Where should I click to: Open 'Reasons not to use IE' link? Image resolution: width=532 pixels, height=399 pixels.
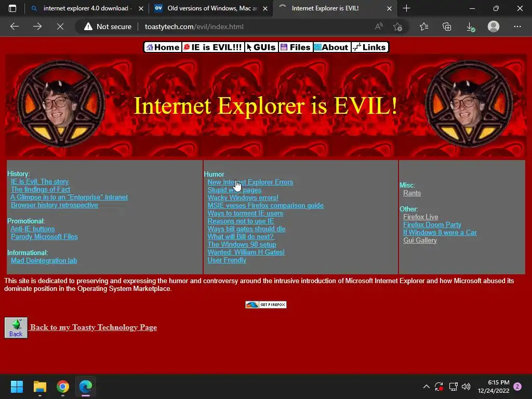[x=241, y=221]
